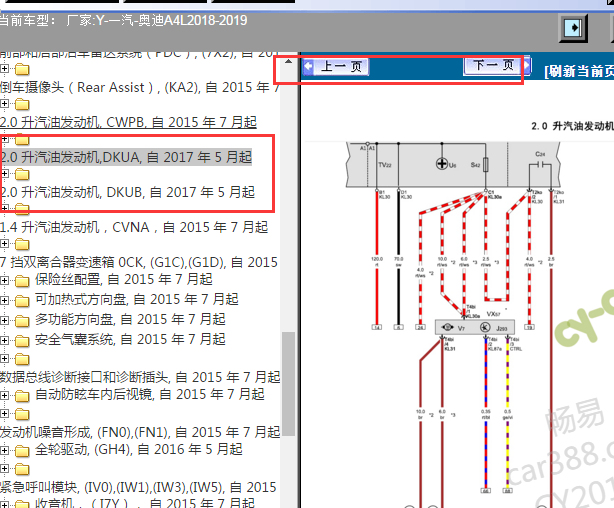
Task: Expand the node next to 安全气囊系统
Action: [x=4, y=340]
